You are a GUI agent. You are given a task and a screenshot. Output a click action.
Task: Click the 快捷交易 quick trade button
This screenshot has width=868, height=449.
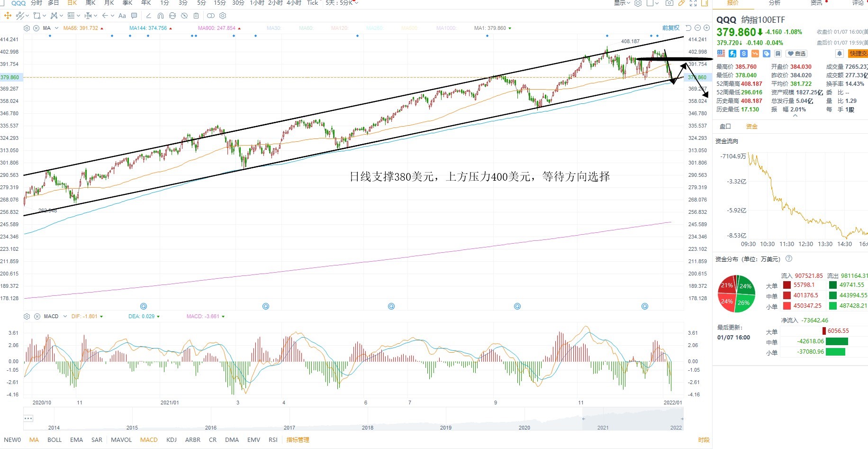coord(858,54)
